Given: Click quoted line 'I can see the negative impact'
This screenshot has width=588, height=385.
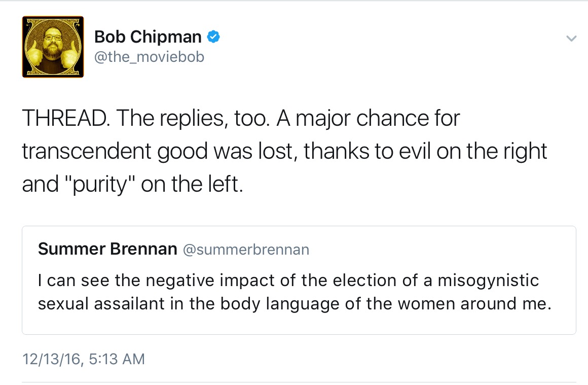Looking at the screenshot, I should (288, 281).
